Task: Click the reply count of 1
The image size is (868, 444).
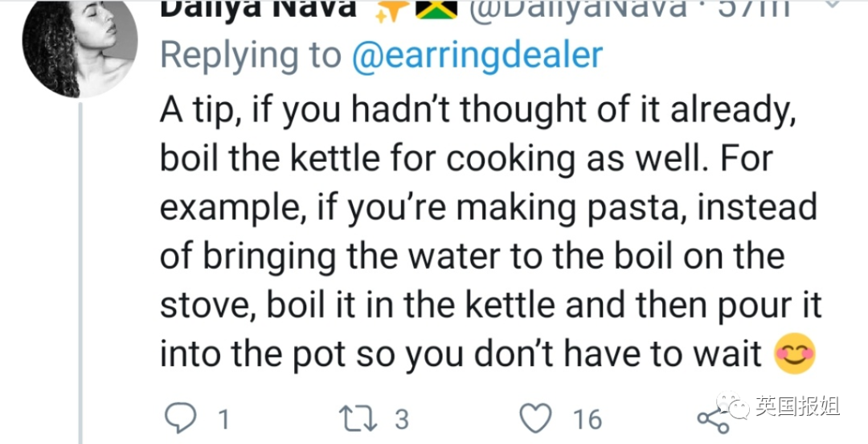Action: 223,419
